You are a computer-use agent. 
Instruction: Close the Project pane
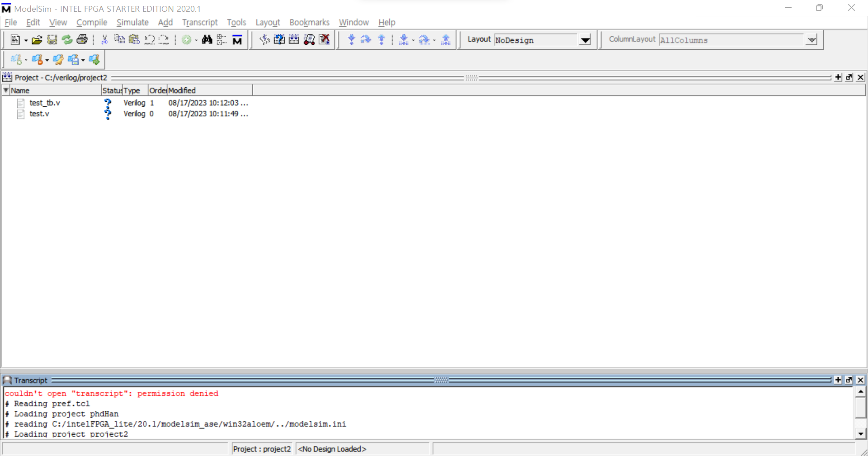coord(860,77)
